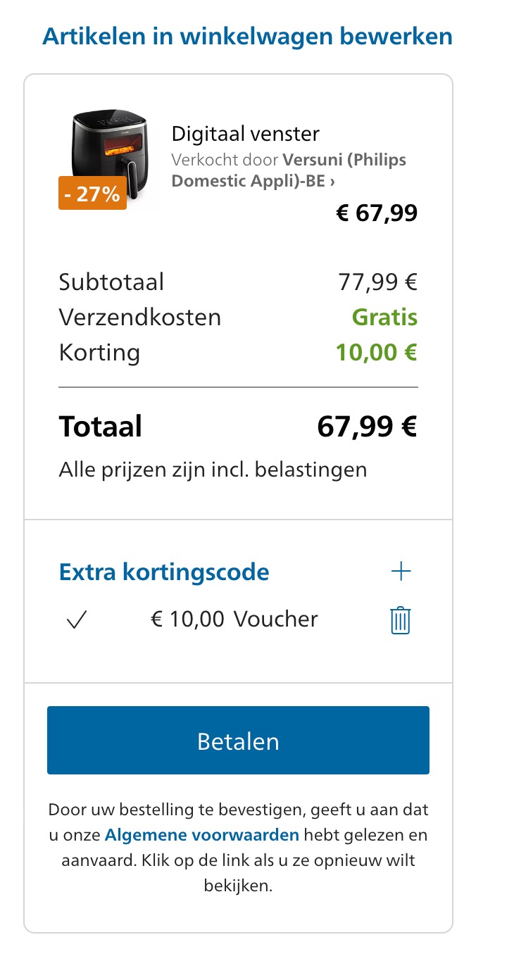Click the € 10,00 Voucher entry

coord(234,620)
